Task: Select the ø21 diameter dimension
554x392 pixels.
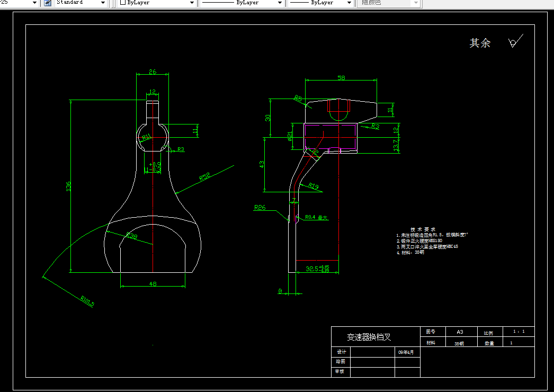Action: tap(290, 136)
